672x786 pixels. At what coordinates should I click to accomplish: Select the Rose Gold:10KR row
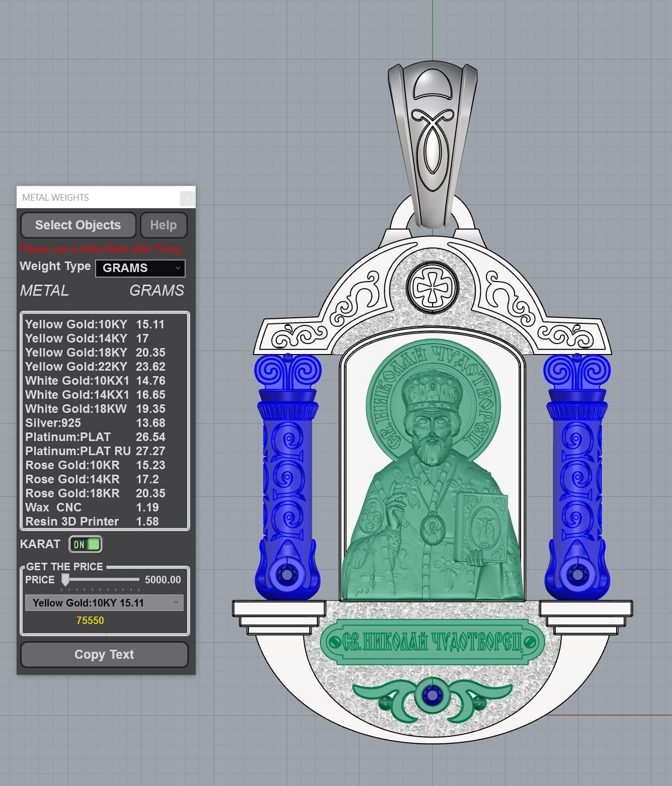coord(105,465)
